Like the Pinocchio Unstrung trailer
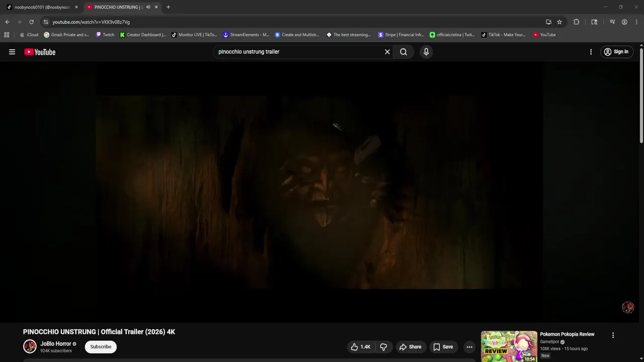Image resolution: width=644 pixels, height=362 pixels. 361,347
